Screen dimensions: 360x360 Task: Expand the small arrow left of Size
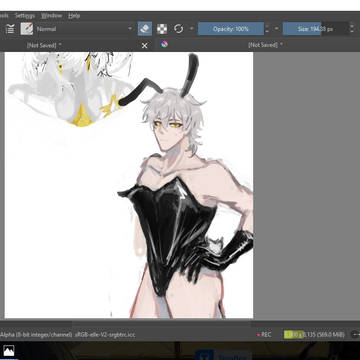pos(276,29)
